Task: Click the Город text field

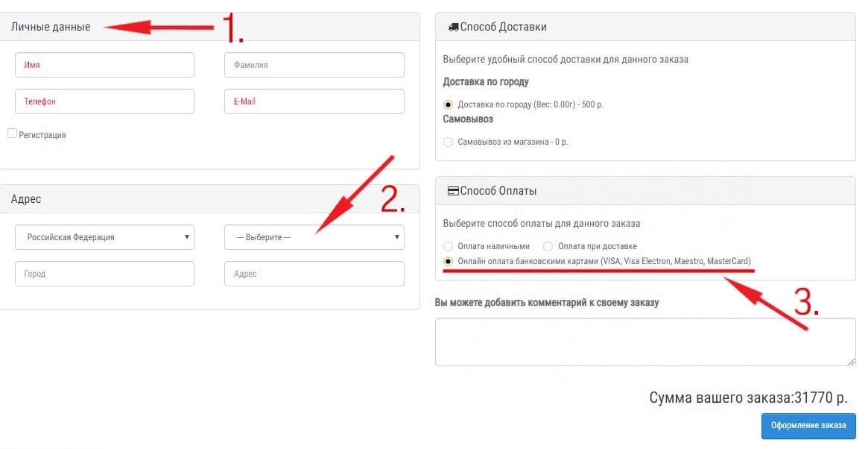Action: click(104, 274)
